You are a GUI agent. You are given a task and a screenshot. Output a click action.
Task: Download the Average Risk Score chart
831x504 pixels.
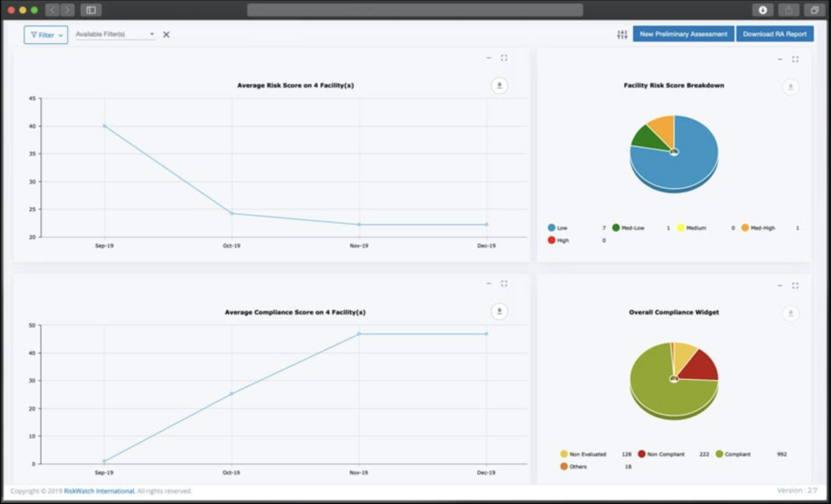(x=499, y=86)
